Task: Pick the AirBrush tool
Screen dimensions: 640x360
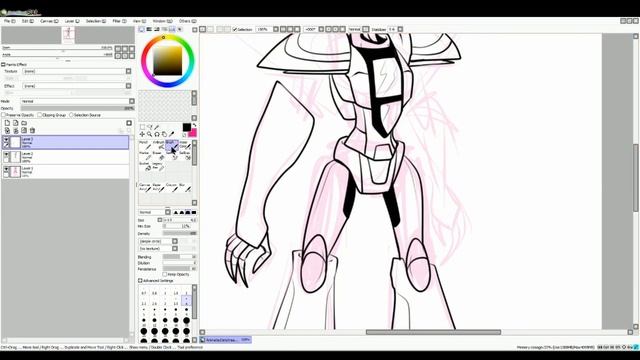Action: (x=158, y=145)
